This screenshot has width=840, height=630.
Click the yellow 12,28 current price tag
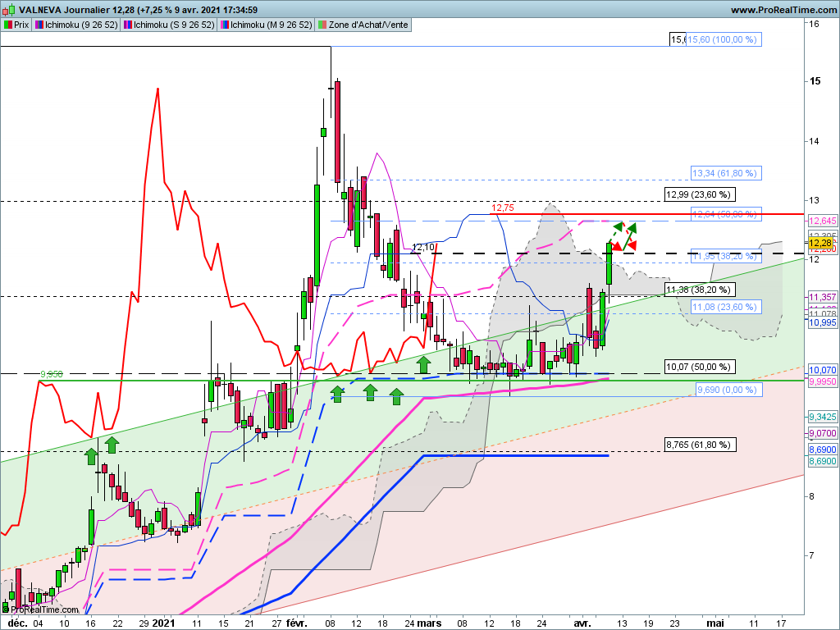[820, 243]
